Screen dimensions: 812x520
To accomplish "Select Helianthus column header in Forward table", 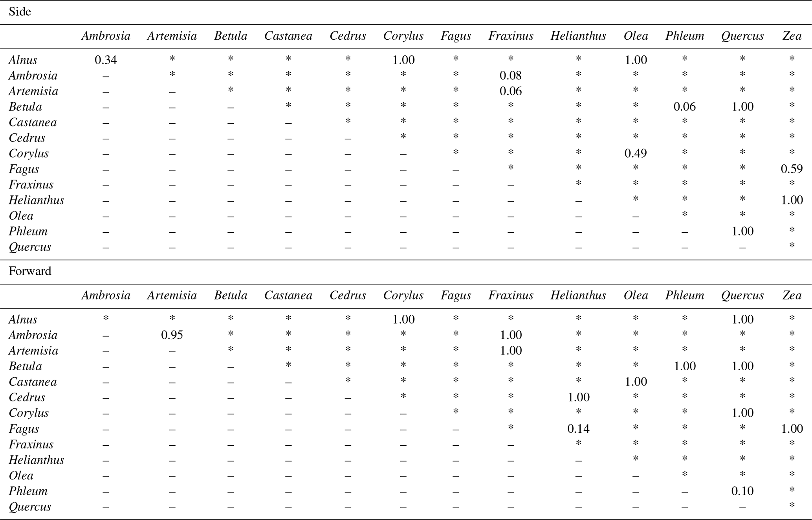I will 578,296.
